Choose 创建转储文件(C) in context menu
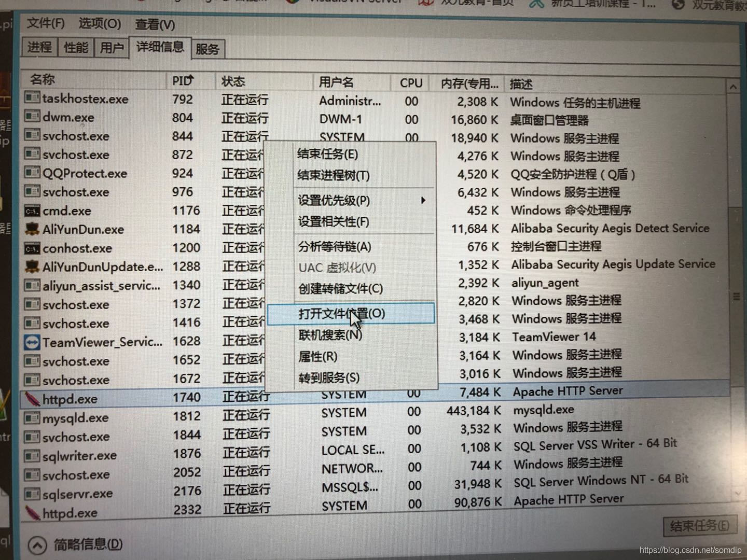Image resolution: width=747 pixels, height=560 pixels. tap(351, 288)
